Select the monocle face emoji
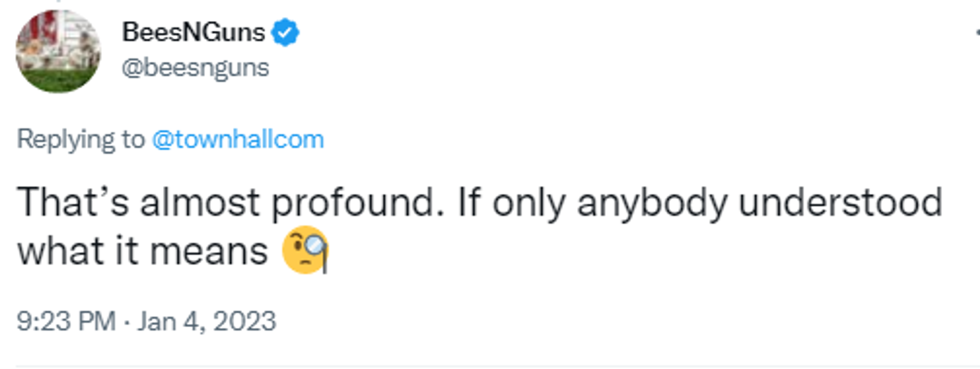Viewport: 980px width, 369px height. point(305,250)
